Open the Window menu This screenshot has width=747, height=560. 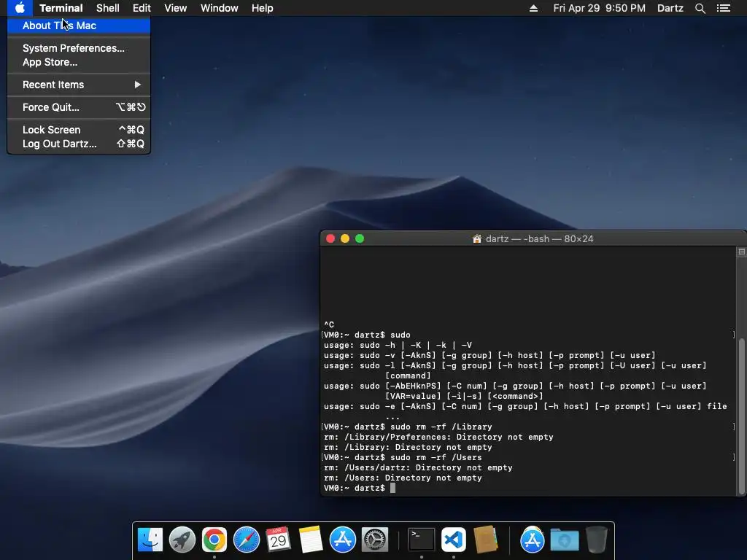219,8
